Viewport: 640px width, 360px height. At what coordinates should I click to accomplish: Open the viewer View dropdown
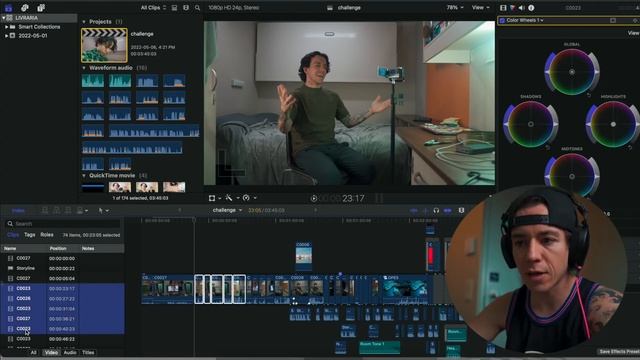pos(480,7)
